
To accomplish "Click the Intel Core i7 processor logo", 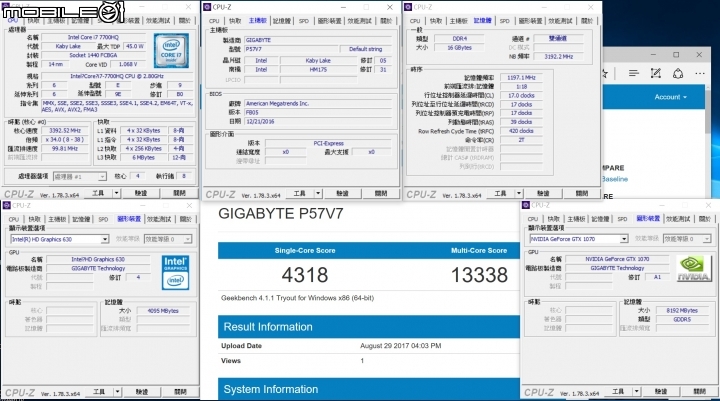I will click(171, 51).
